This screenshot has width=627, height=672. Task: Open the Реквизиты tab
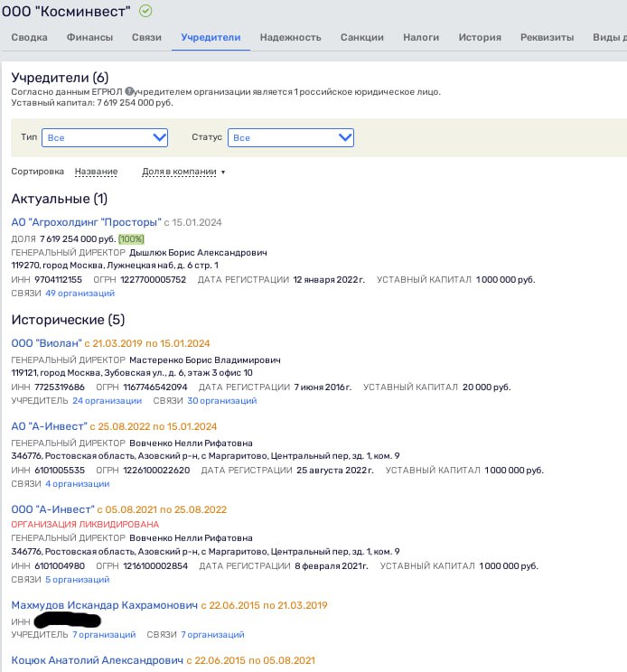click(x=547, y=37)
